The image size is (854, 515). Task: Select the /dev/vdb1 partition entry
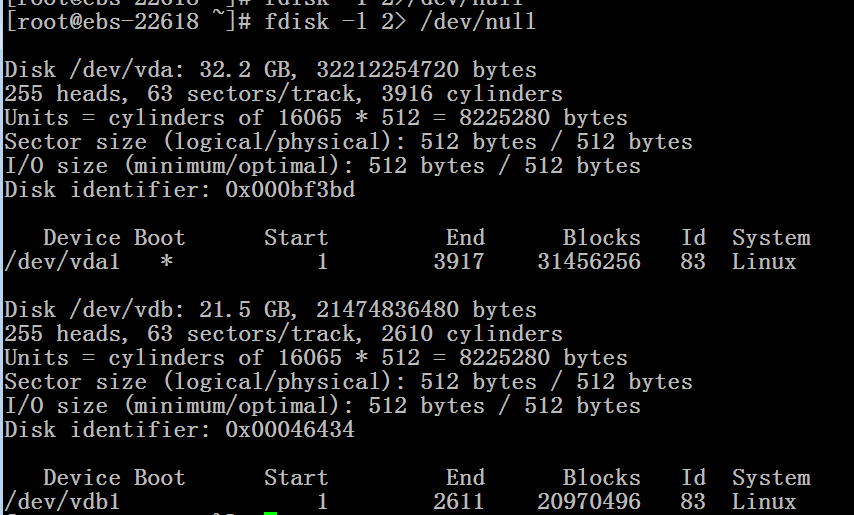coord(400,501)
